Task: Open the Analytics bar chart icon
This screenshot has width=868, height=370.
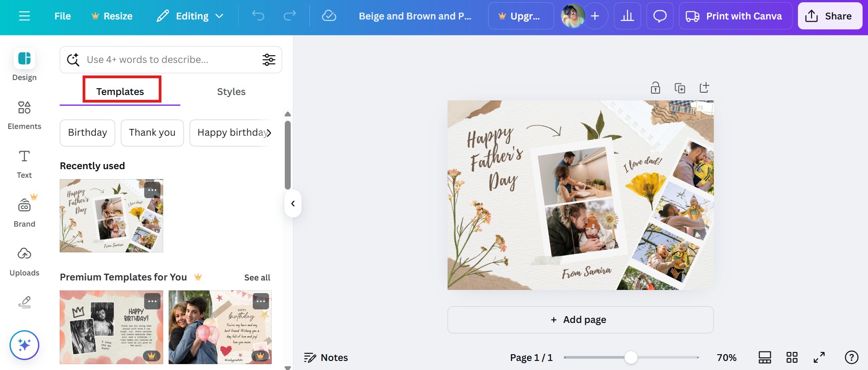Action: pos(627,16)
